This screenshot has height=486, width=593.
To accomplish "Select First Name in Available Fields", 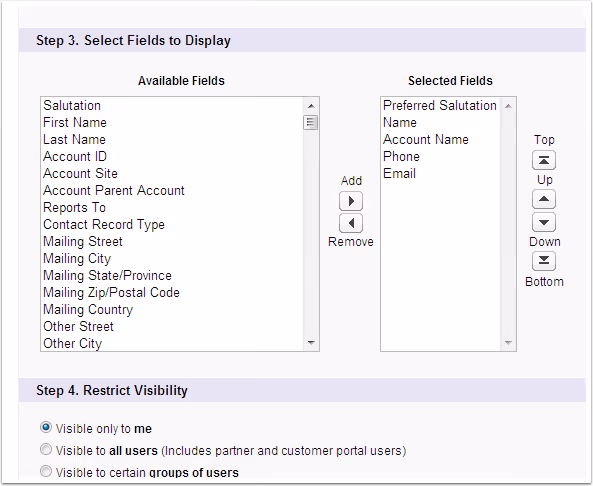I will [172, 123].
